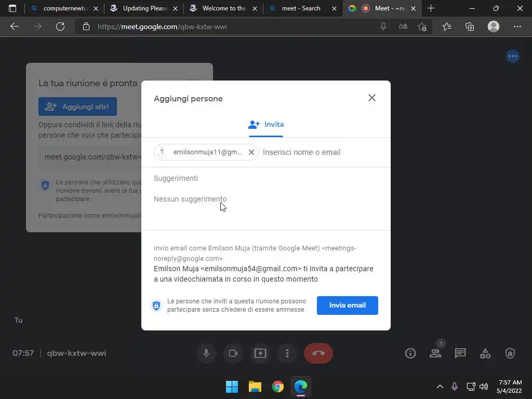Click the site lock icon in address bar
This screenshot has width=532, height=399.
point(86,26)
